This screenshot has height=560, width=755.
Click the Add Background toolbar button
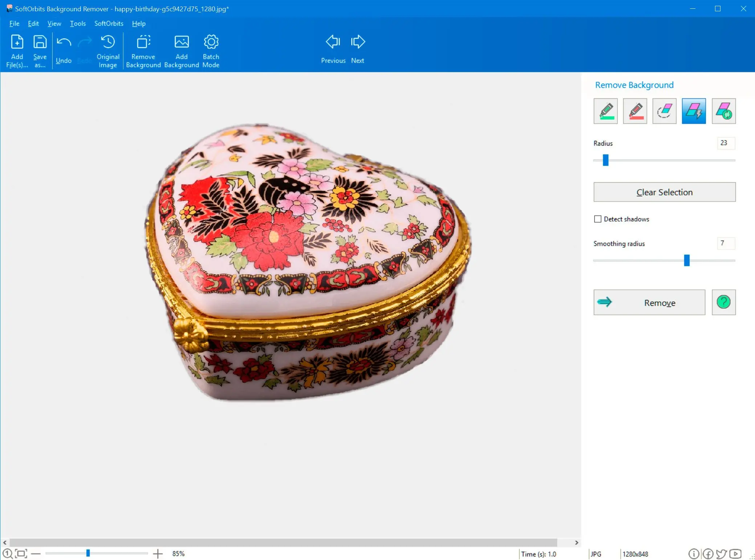coord(181,50)
